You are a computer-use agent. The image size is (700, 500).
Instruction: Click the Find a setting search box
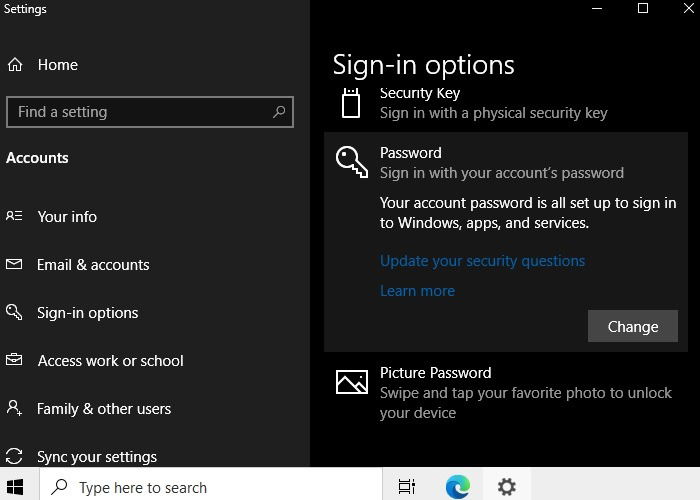click(x=150, y=112)
